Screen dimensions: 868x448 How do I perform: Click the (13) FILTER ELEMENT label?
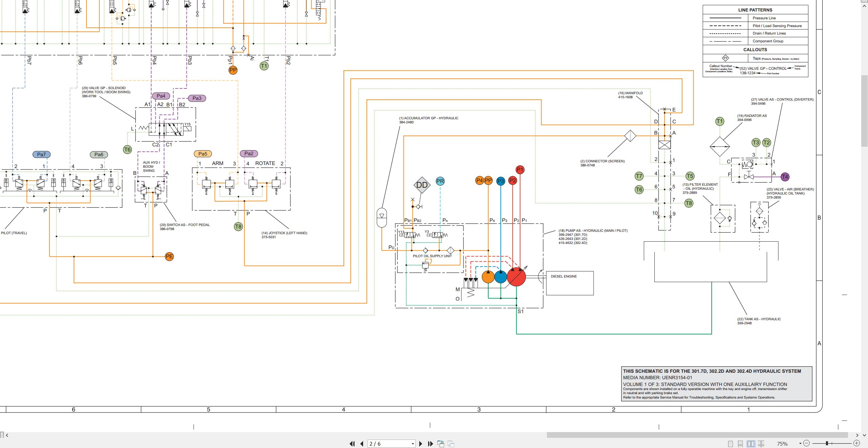point(700,185)
